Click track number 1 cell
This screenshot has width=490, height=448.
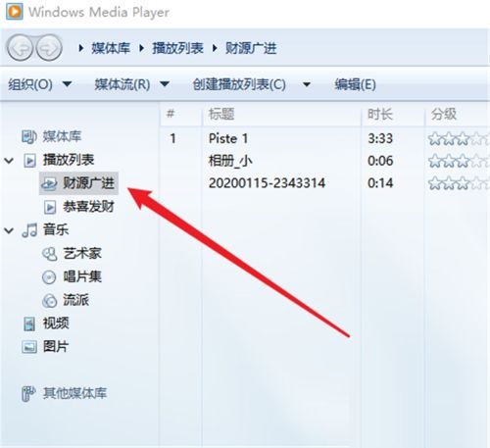tap(173, 139)
